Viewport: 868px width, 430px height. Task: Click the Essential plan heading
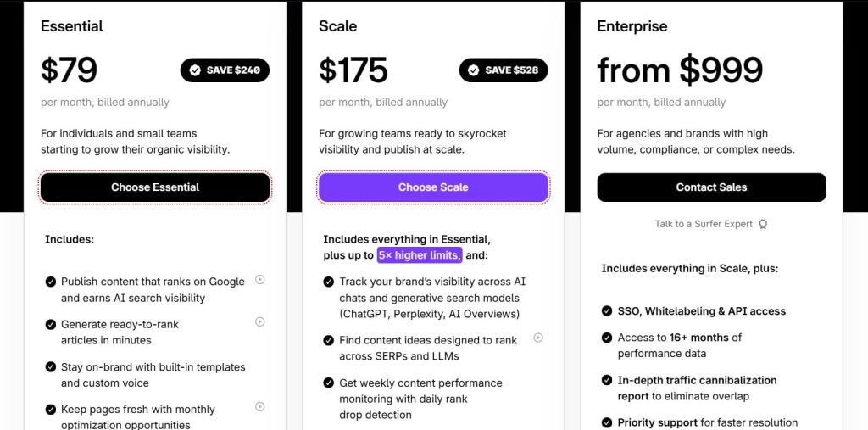(x=72, y=26)
